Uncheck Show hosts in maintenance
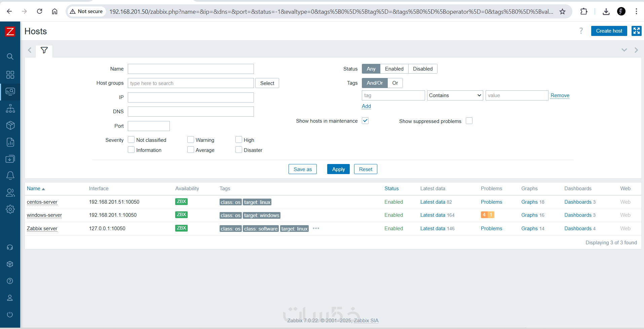Screen dimensions: 644x329 365,121
